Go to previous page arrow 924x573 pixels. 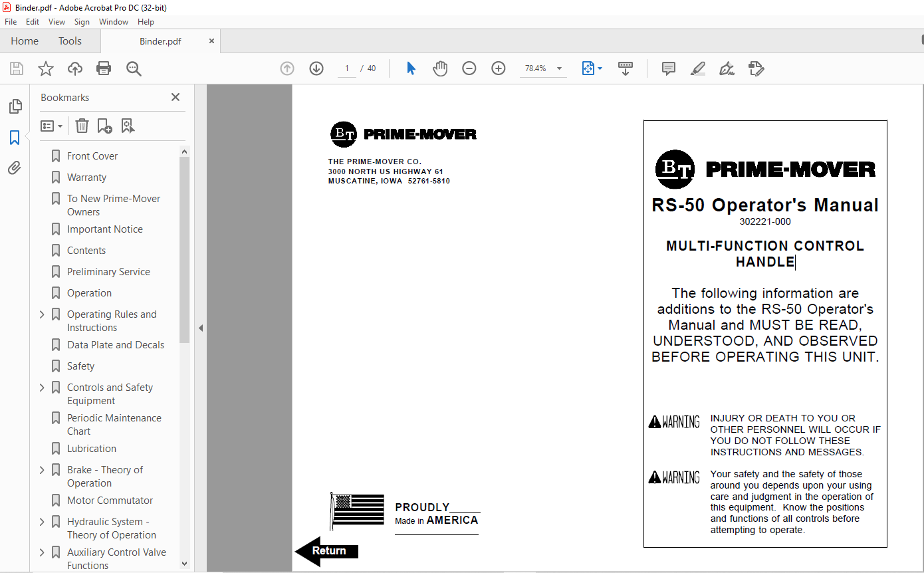(x=287, y=68)
